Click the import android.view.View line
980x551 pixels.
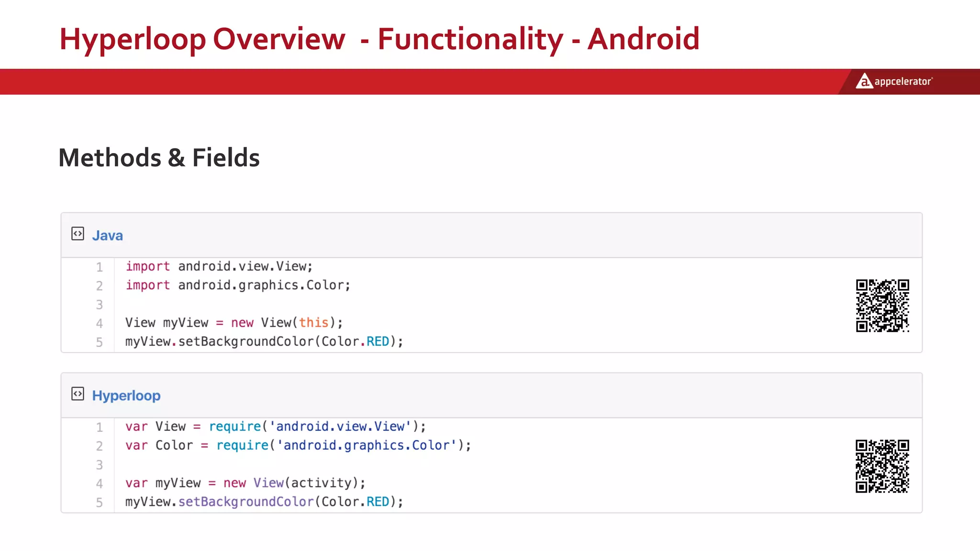(x=219, y=266)
